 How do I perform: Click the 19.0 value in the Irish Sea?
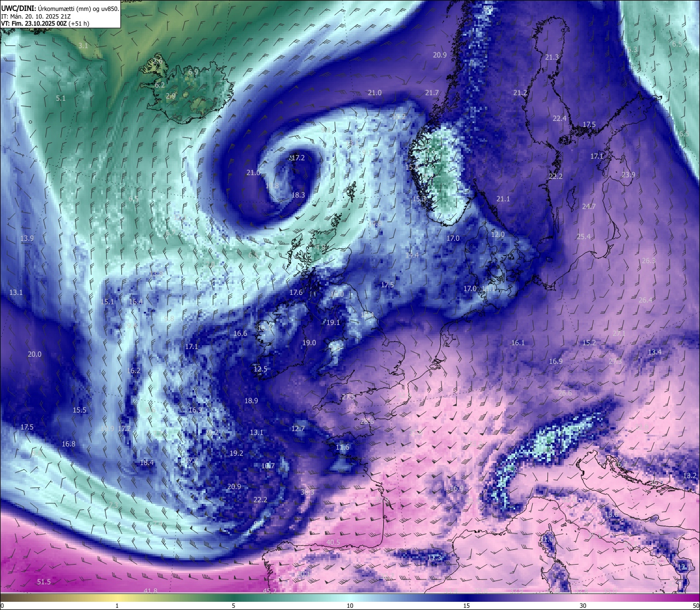click(x=309, y=342)
